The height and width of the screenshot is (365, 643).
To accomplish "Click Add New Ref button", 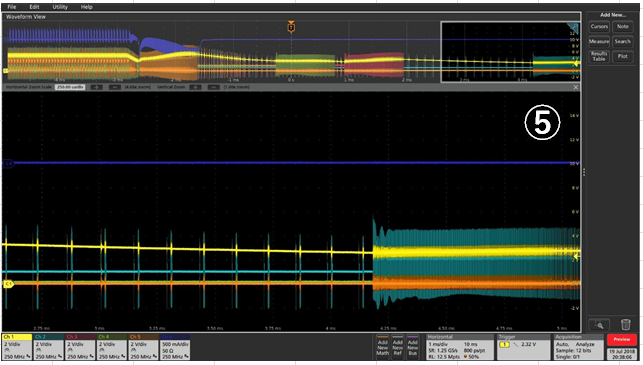I will 397,347.
